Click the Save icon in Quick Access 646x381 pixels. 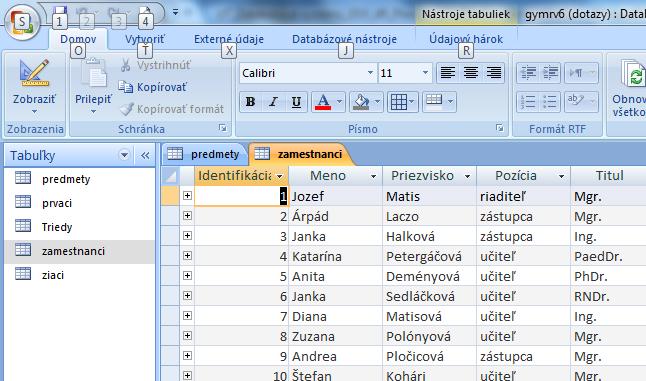pos(60,12)
